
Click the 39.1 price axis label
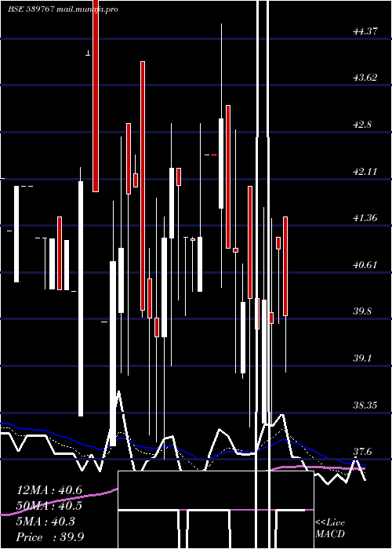362,358
